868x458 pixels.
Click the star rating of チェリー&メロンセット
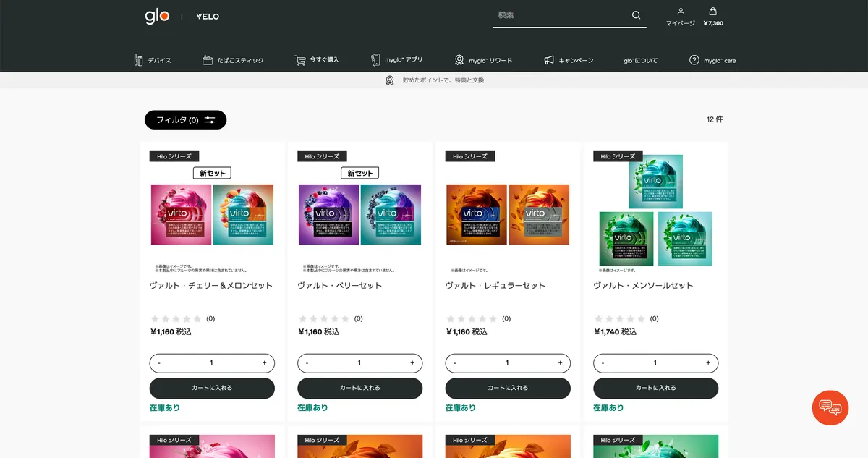[x=176, y=318]
